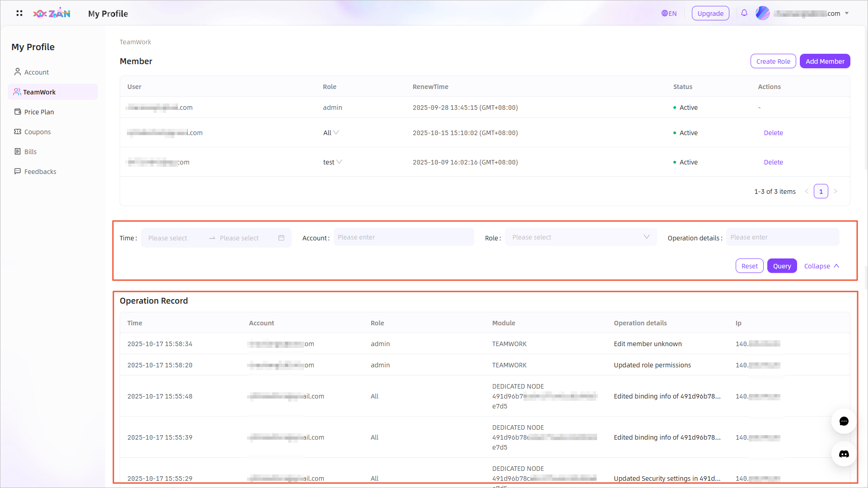
Task: Navigate to Bills in the sidebar
Action: click(x=30, y=151)
